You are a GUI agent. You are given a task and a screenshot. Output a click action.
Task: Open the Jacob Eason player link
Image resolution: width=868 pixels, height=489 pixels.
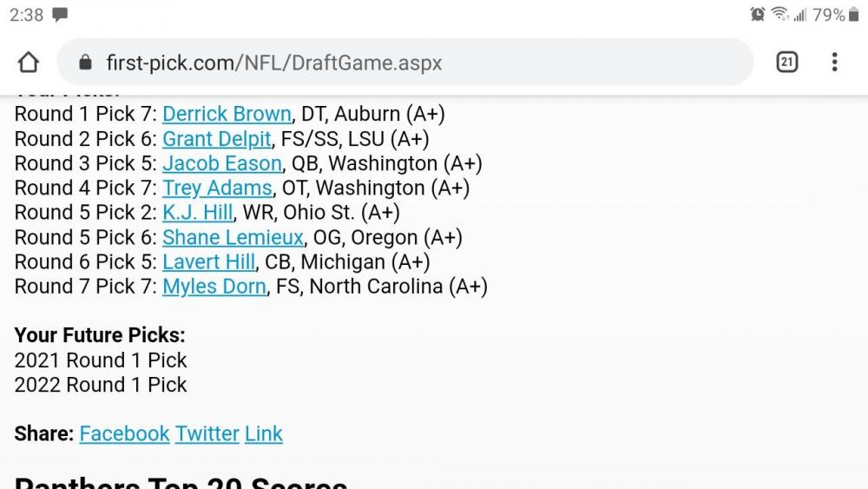click(222, 163)
